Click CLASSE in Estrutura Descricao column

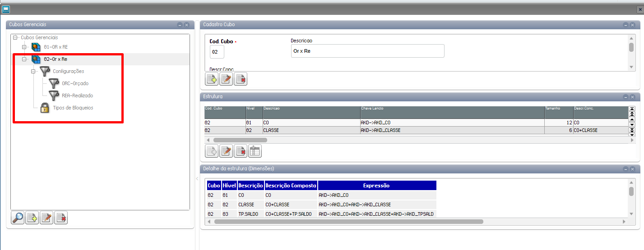[x=311, y=130]
